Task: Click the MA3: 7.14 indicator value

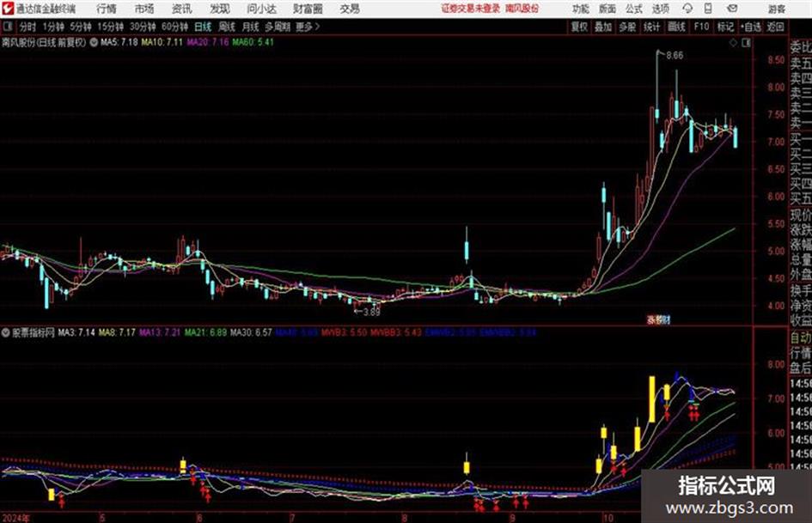Action: [76, 332]
